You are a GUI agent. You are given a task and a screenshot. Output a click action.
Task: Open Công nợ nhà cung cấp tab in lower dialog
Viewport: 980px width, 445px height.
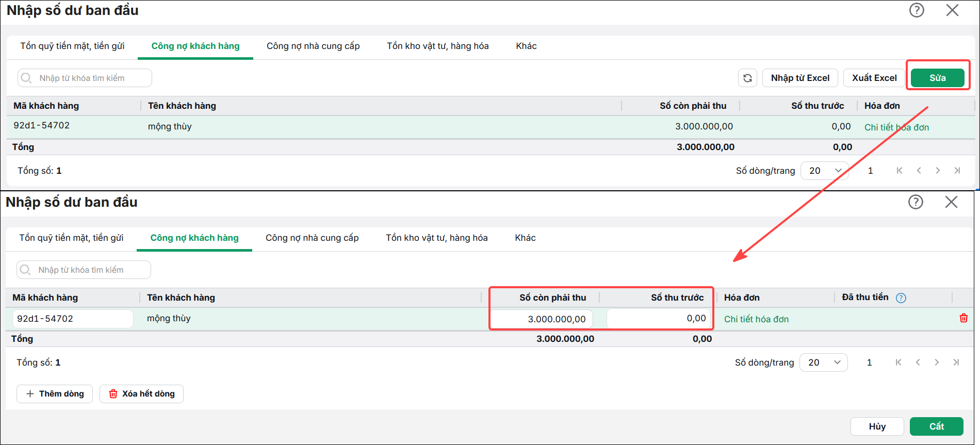coord(312,238)
